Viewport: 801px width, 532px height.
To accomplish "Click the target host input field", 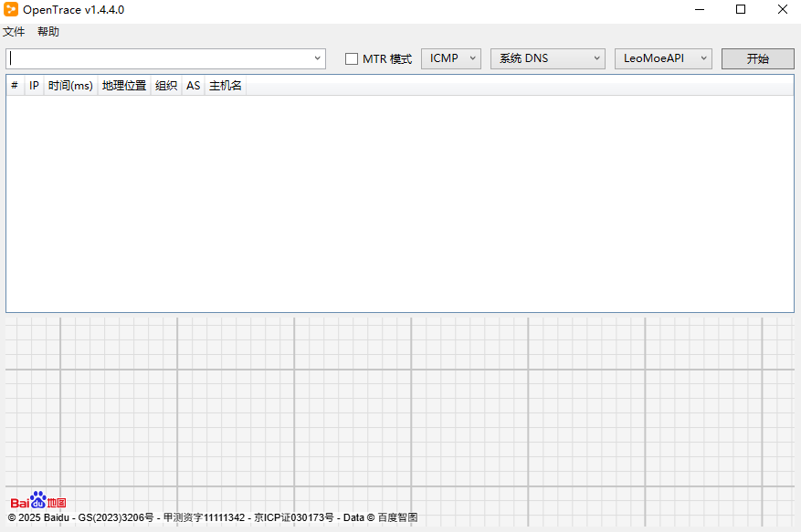I will pyautogui.click(x=160, y=58).
